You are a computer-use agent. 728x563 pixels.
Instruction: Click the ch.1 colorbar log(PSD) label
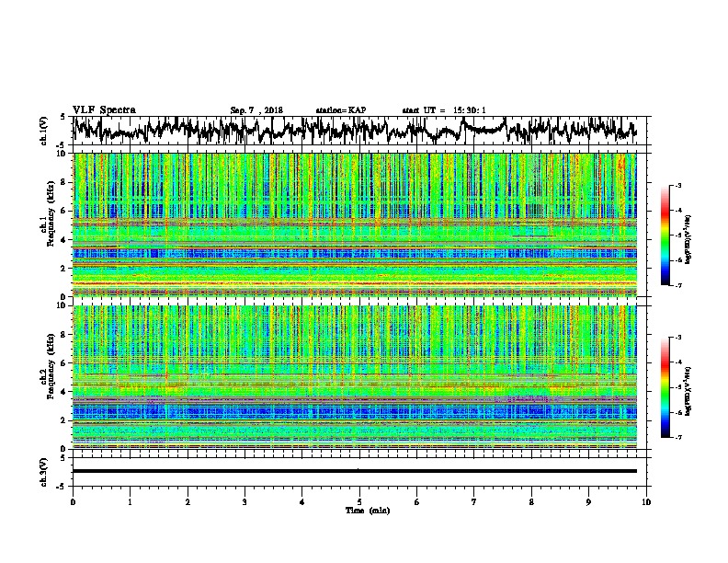pyautogui.click(x=688, y=239)
